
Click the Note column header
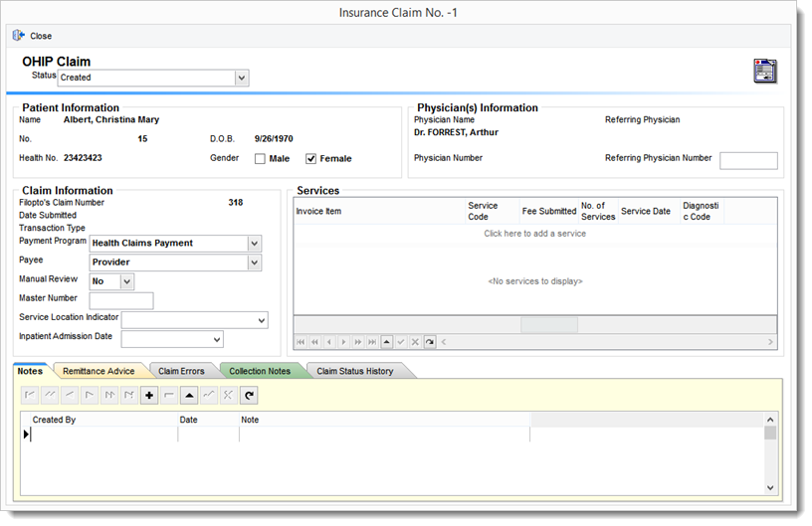[x=384, y=420]
